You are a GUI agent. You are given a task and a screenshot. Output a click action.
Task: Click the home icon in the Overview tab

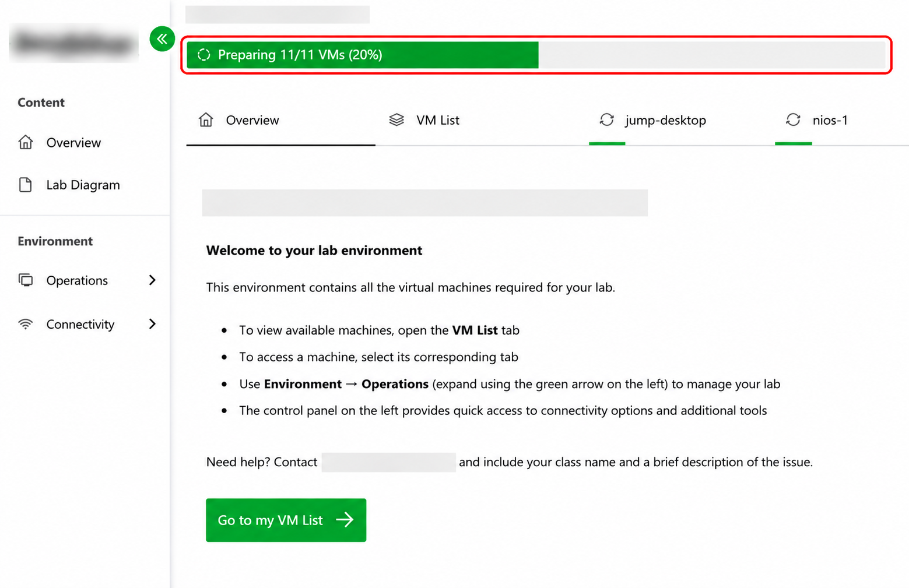point(206,119)
